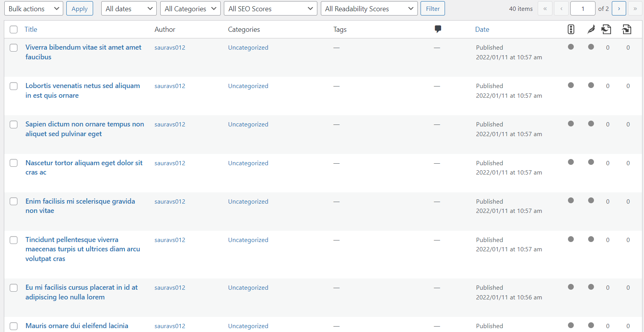Click the Categories column header
The width and height of the screenshot is (644, 332).
point(244,29)
